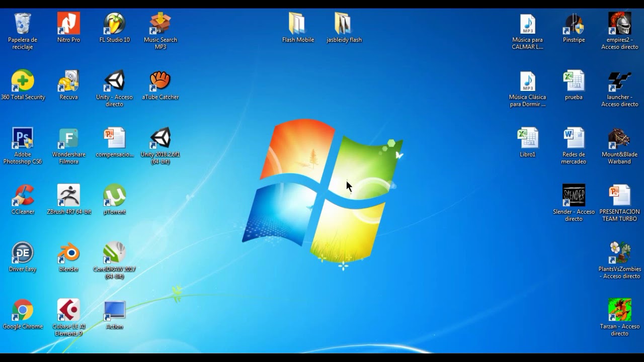Select the prueba Excel file
The image size is (644, 362).
(574, 81)
